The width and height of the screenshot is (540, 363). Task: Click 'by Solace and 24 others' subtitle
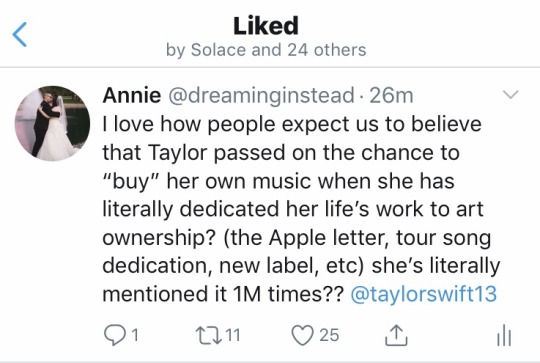pyautogui.click(x=266, y=50)
